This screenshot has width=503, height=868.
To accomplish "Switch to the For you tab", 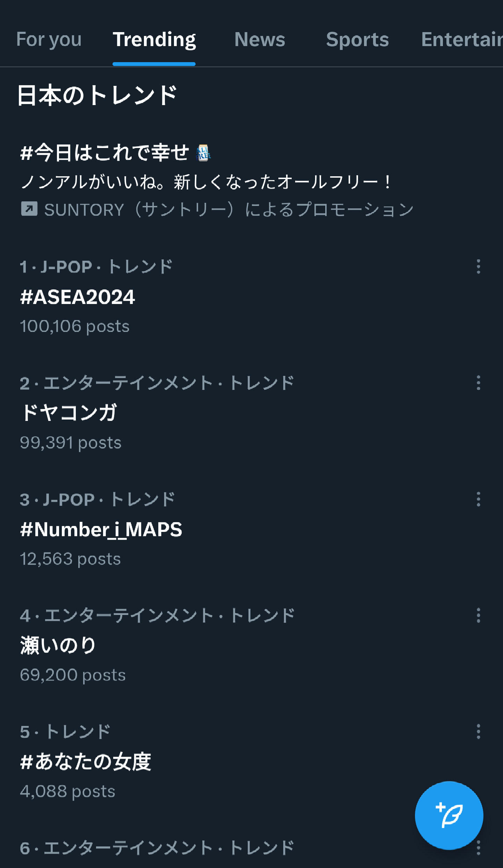I will coord(49,39).
